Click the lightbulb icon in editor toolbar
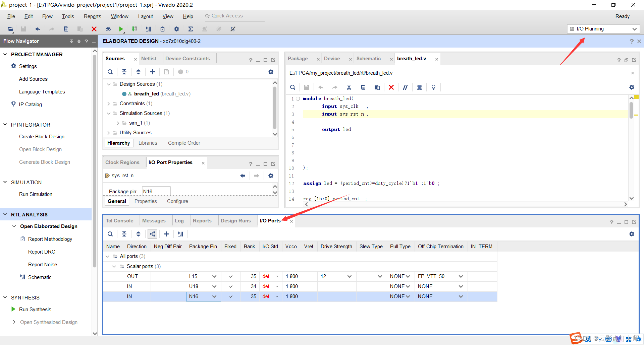This screenshot has width=644, height=345. pyautogui.click(x=433, y=87)
